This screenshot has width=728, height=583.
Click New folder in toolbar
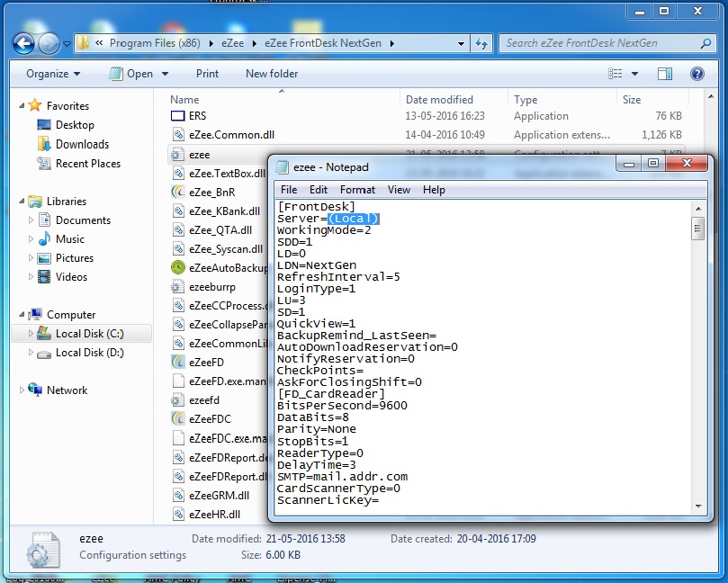click(x=272, y=74)
